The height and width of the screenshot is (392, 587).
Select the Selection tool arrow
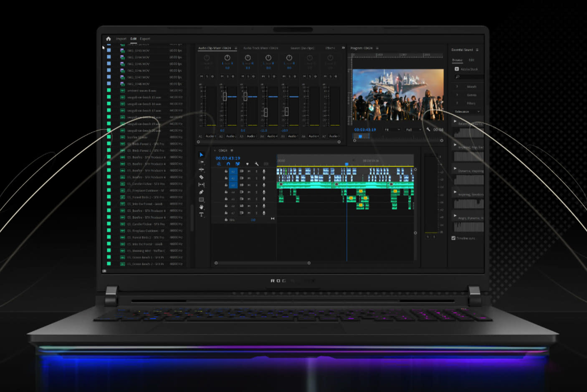[x=201, y=155]
